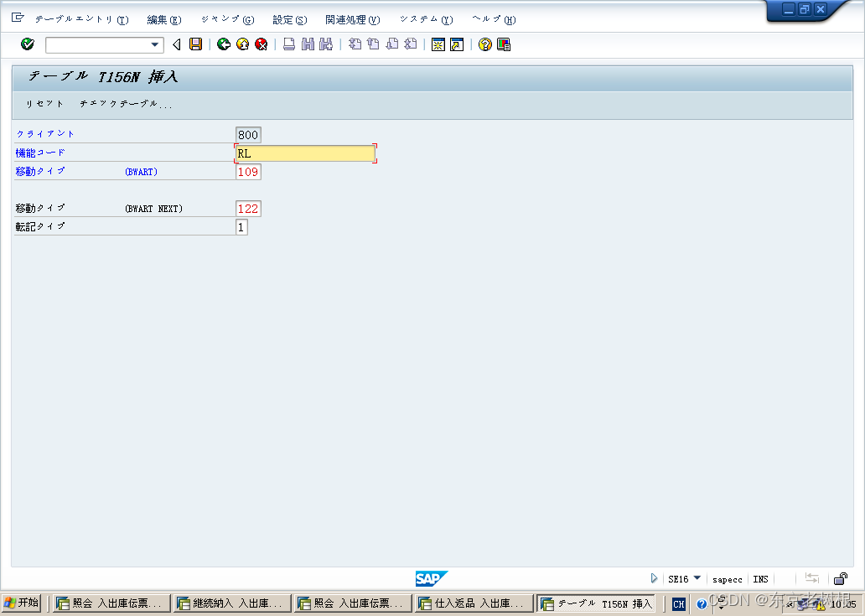
Task: Go back using the green Back icon
Action: click(x=224, y=44)
